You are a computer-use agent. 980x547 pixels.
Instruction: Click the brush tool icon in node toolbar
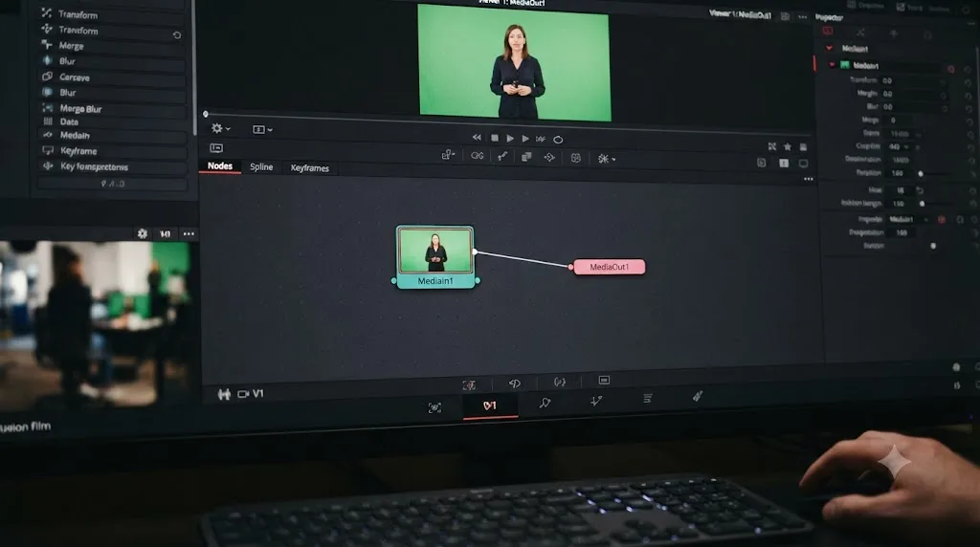coord(501,156)
